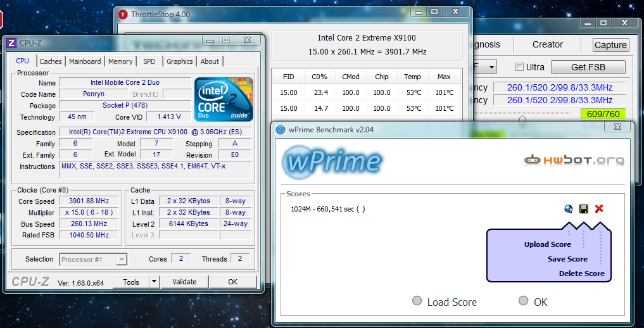644x328 pixels.
Task: Open the Mainboard tab
Action: tap(85, 61)
